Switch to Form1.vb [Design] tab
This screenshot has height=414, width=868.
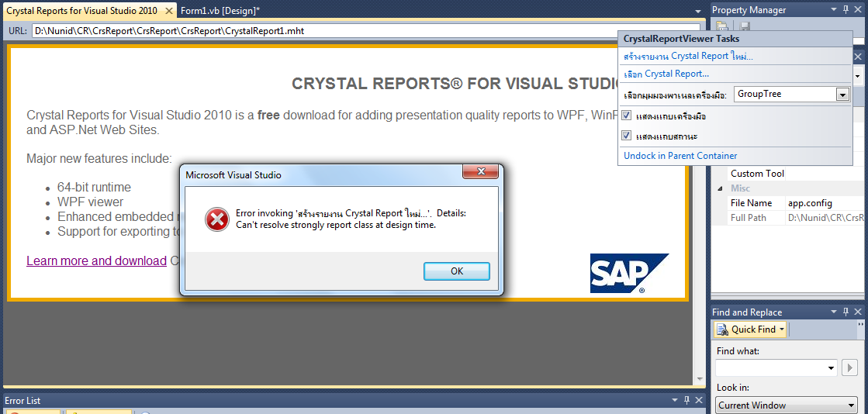220,11
